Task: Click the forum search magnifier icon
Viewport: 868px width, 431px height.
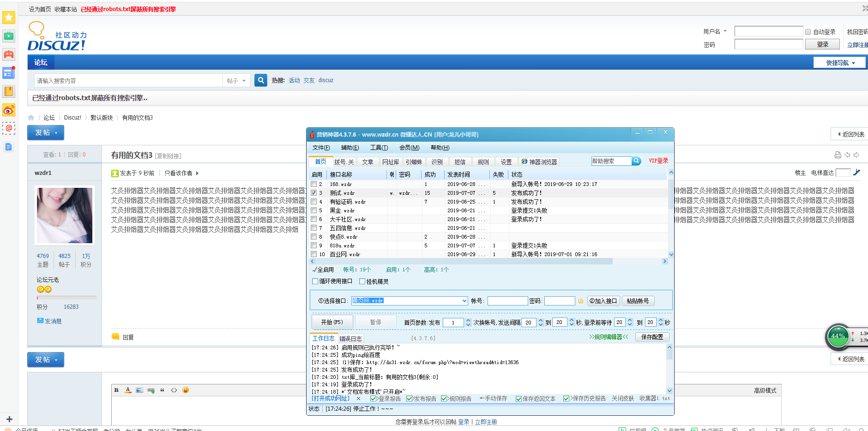Action: tap(260, 80)
